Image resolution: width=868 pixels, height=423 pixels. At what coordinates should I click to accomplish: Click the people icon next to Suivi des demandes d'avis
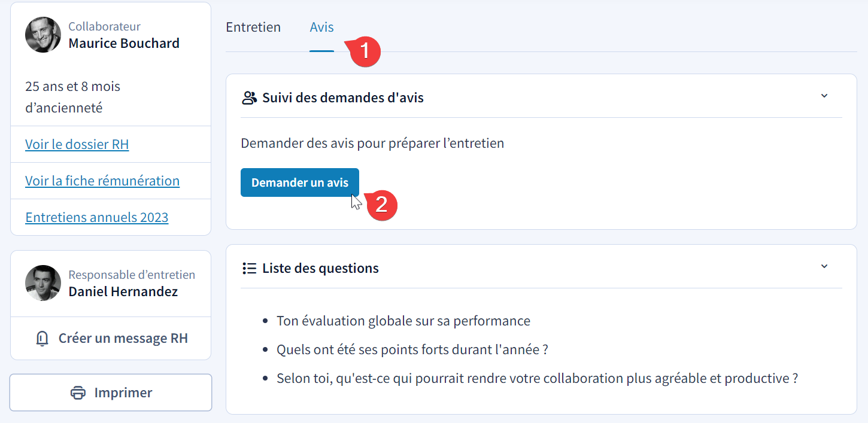(x=249, y=98)
